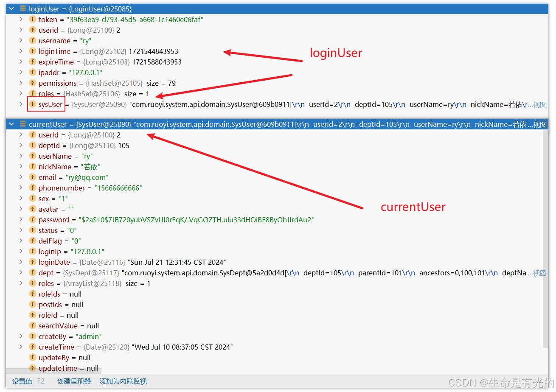Click field icon next to ipaddr
Viewport: 556px width, 392px height.
click(x=33, y=72)
